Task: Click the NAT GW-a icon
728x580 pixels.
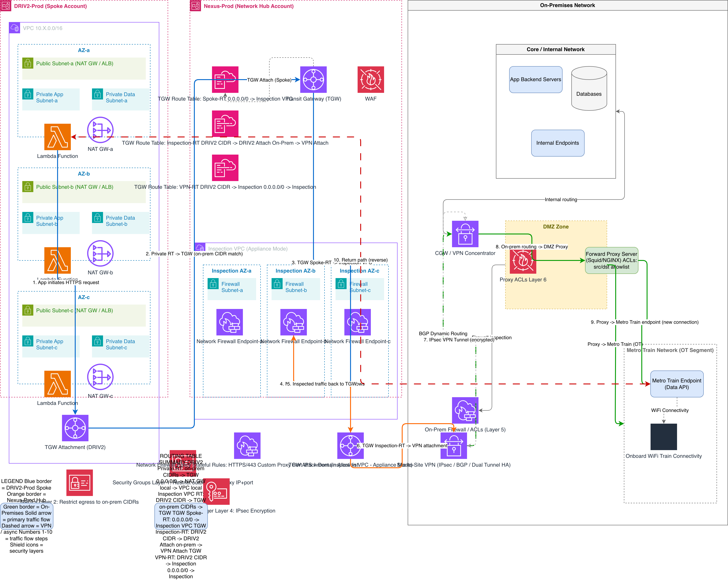Action: 100,130
